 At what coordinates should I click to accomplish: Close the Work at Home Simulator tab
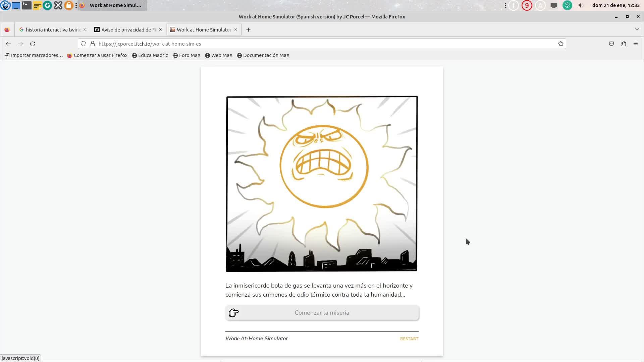pyautogui.click(x=236, y=30)
